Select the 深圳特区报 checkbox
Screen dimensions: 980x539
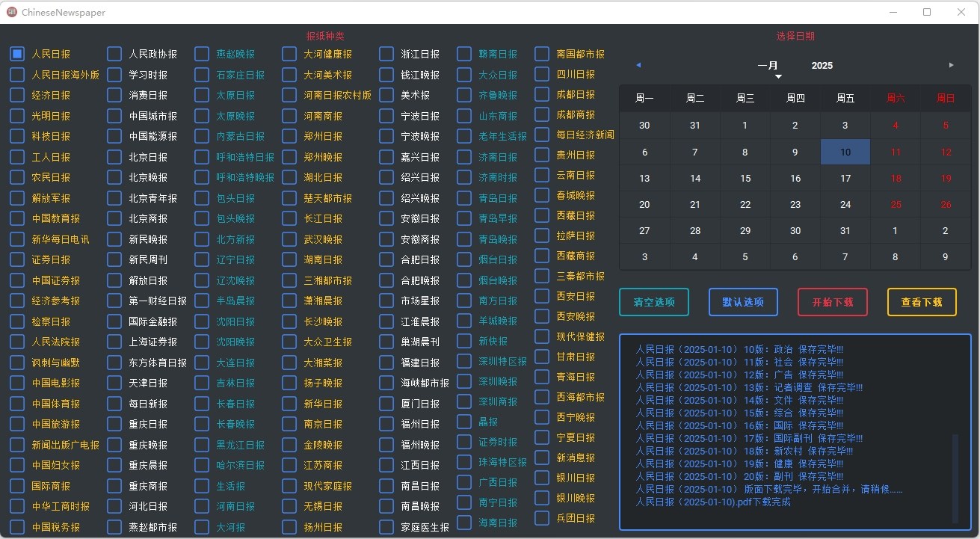[x=464, y=361]
